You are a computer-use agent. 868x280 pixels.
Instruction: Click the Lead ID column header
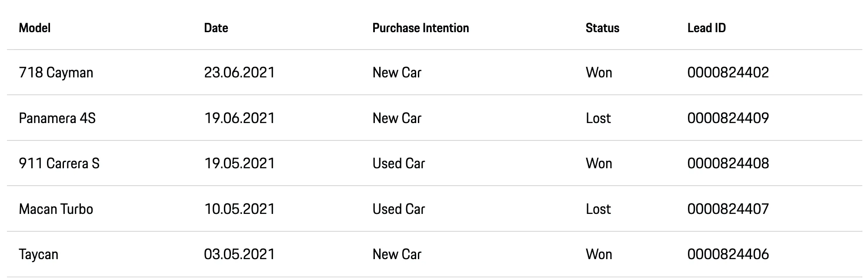(x=706, y=28)
